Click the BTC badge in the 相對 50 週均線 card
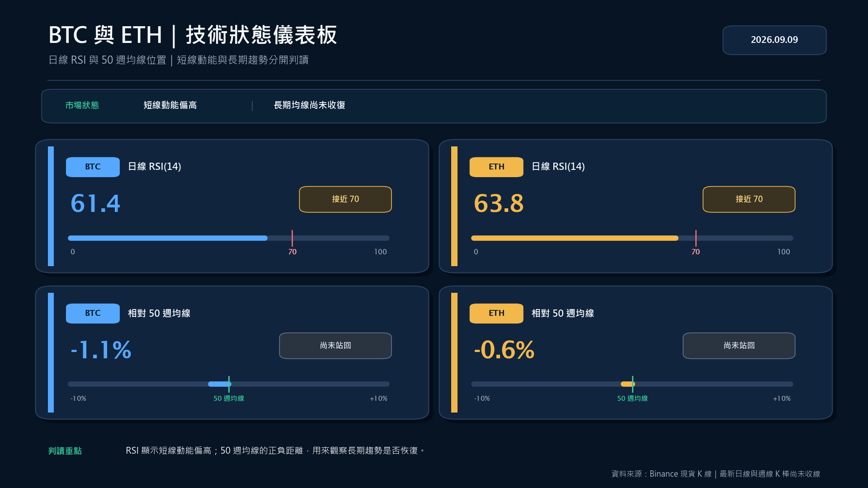 pyautogui.click(x=93, y=313)
